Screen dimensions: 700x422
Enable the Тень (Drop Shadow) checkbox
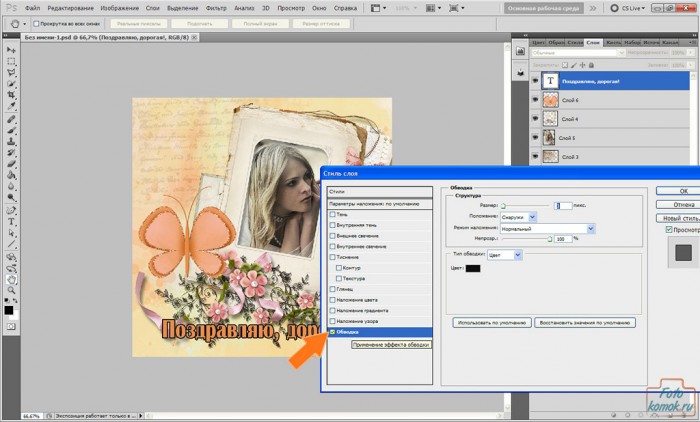click(332, 214)
